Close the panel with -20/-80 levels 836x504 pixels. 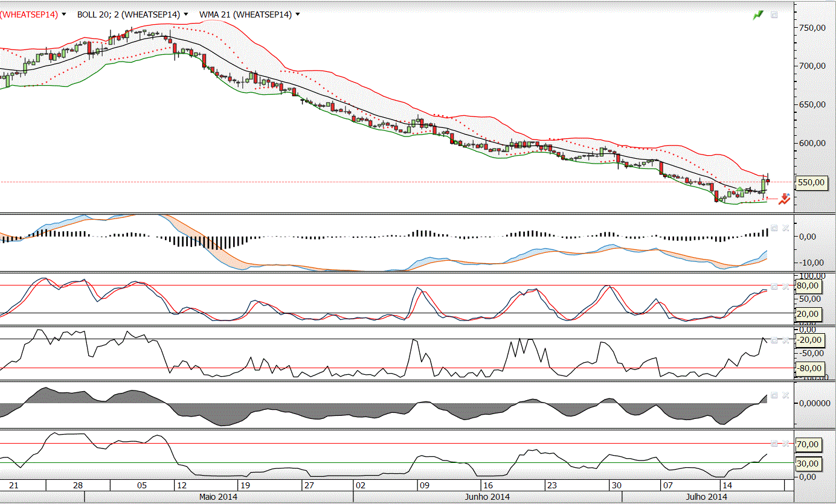point(786,340)
